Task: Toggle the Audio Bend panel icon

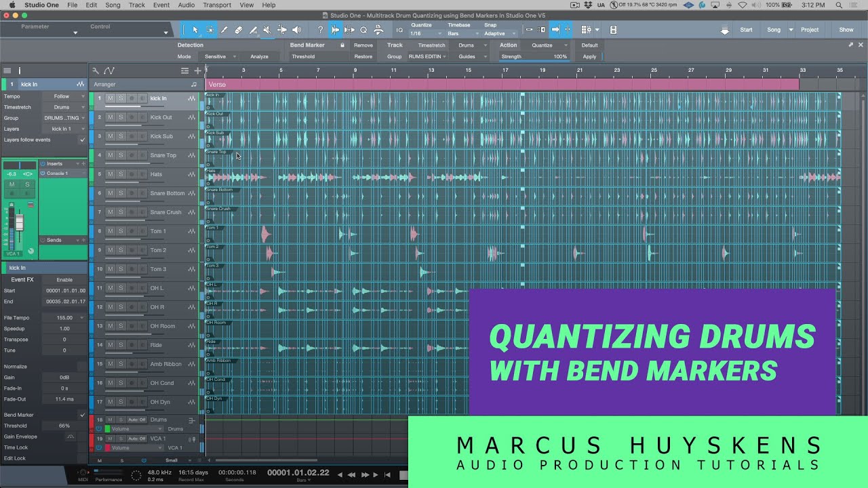Action: pyautogui.click(x=335, y=30)
